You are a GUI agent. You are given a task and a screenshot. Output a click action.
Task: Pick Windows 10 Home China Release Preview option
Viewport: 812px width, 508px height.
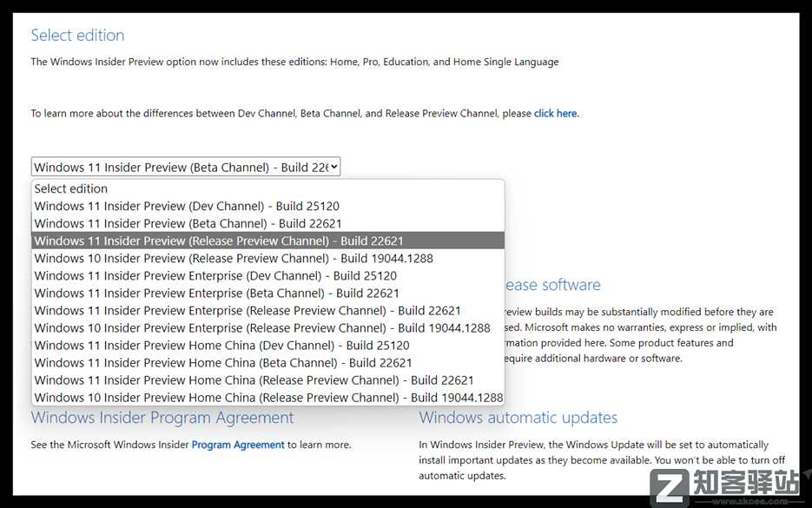[268, 397]
